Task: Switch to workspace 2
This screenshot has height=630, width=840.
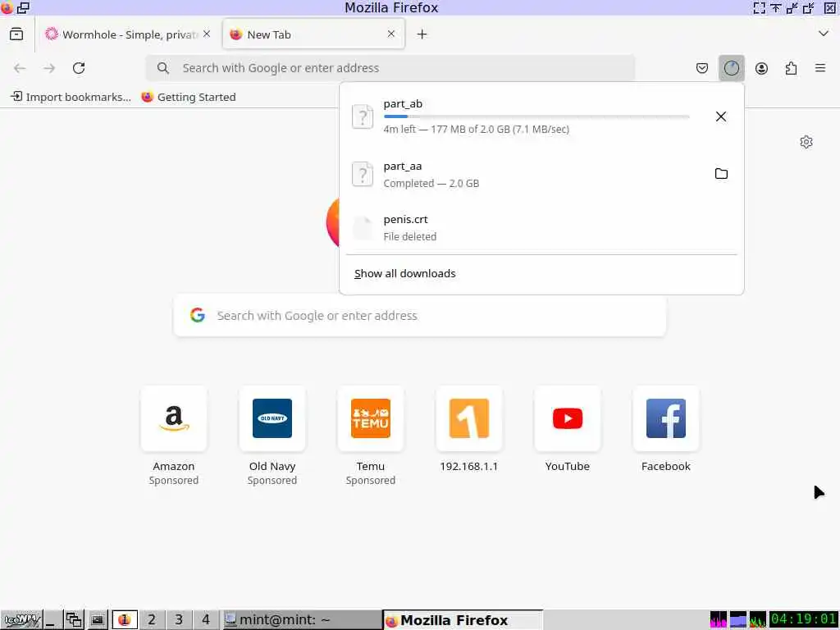Action: tap(152, 620)
